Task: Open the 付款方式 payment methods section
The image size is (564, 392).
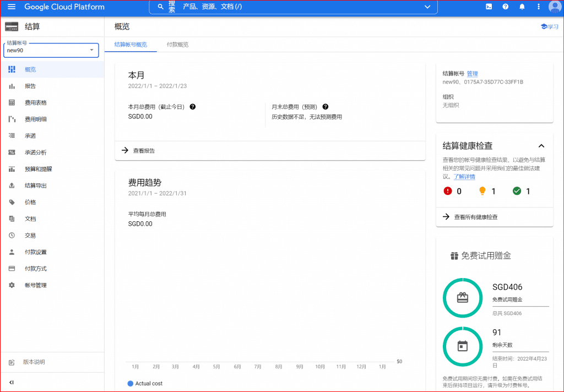Action: 12,268
